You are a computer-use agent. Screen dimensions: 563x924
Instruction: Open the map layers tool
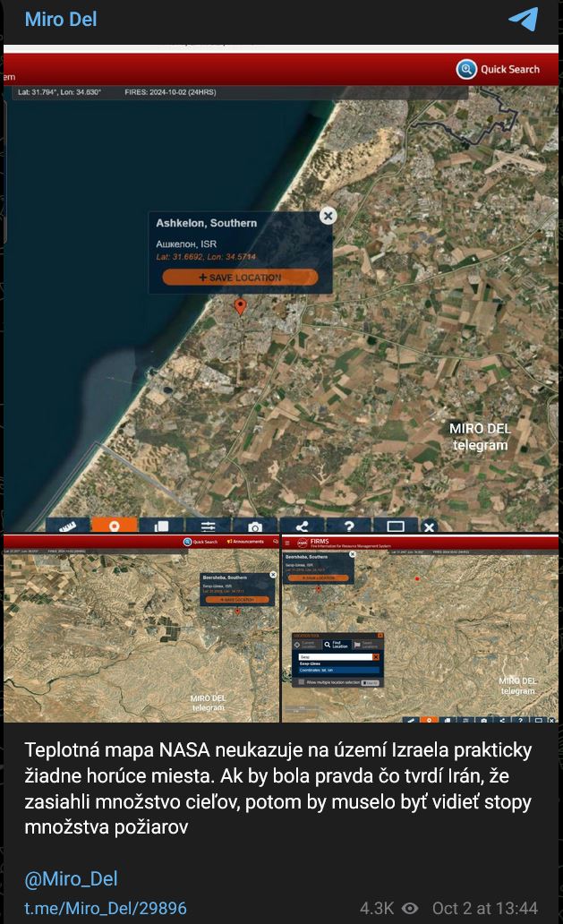(x=161, y=526)
